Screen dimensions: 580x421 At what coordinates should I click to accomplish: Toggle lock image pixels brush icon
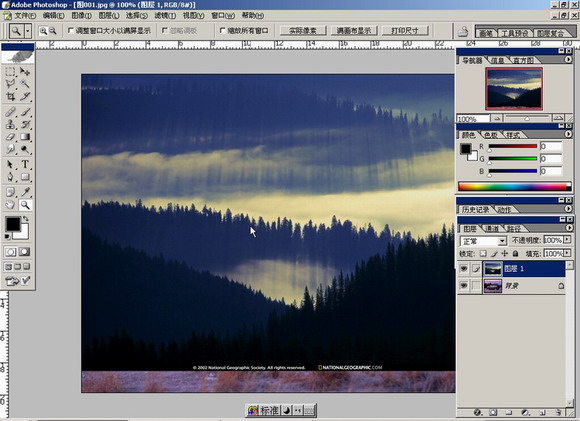[494, 253]
